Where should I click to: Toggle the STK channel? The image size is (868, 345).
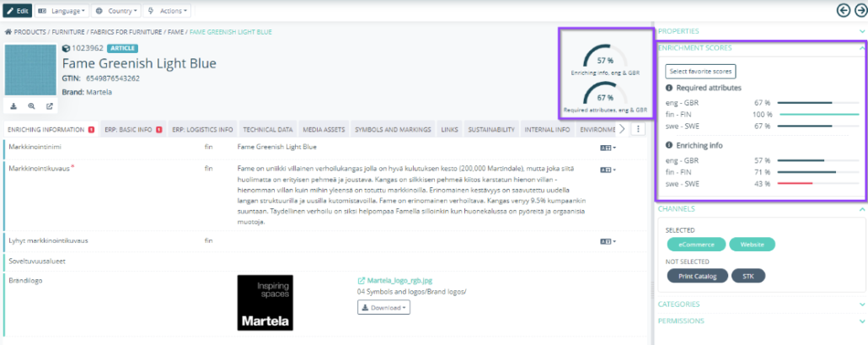(x=748, y=276)
